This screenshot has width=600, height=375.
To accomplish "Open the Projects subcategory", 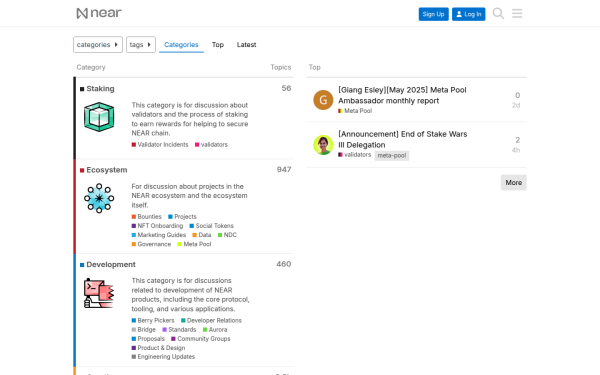I will click(182, 217).
